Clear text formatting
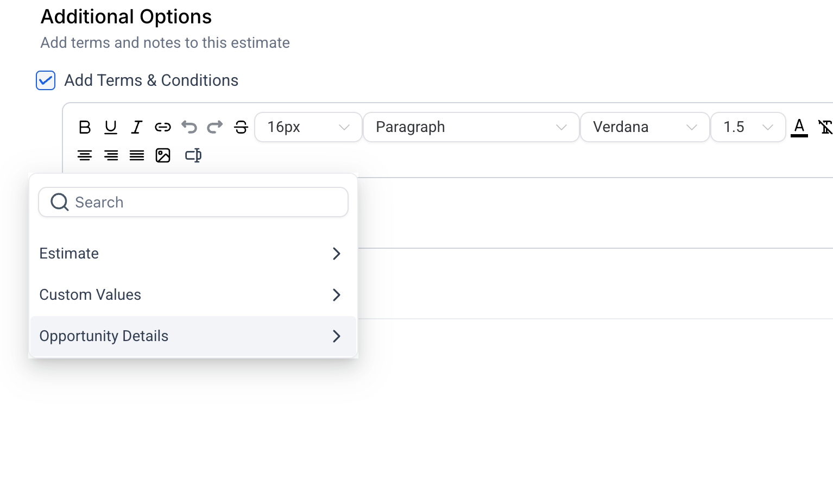The image size is (833, 504). 825,127
